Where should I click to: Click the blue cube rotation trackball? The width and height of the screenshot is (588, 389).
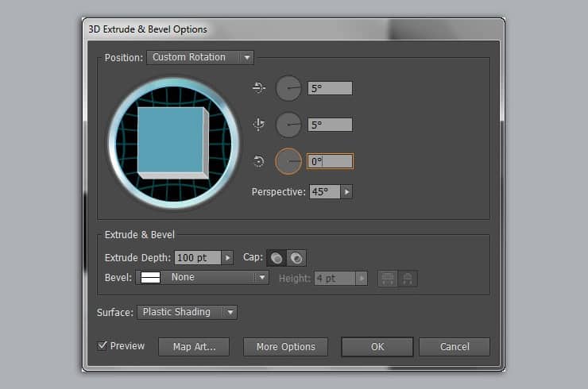tap(174, 143)
